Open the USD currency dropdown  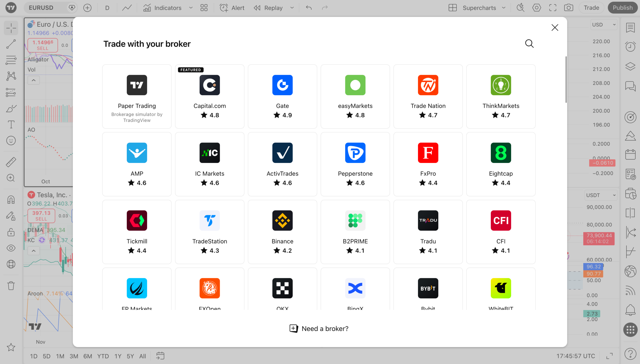(x=604, y=25)
